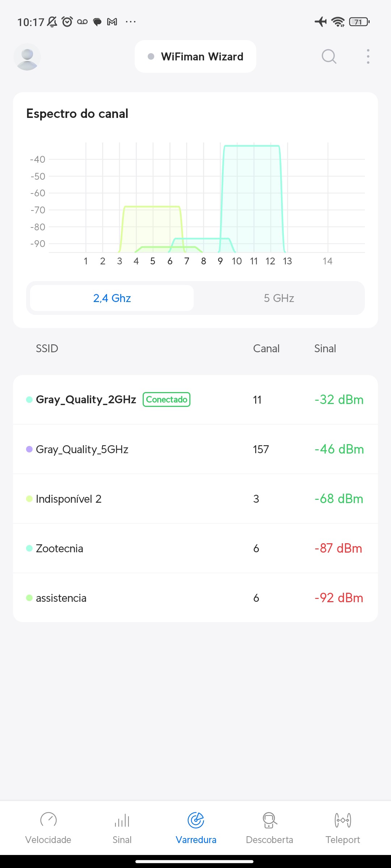The width and height of the screenshot is (391, 868).
Task: Tap the Teleport icon
Action: (x=342, y=820)
